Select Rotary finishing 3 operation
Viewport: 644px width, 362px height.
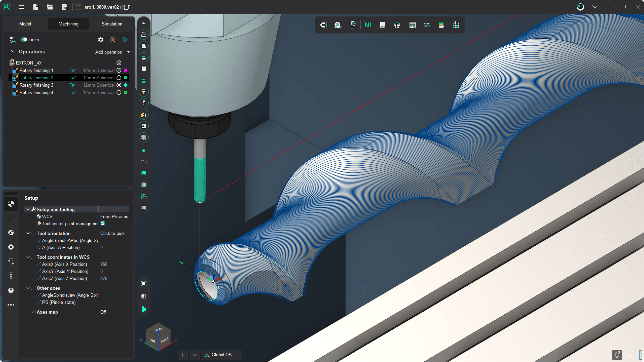[36, 85]
